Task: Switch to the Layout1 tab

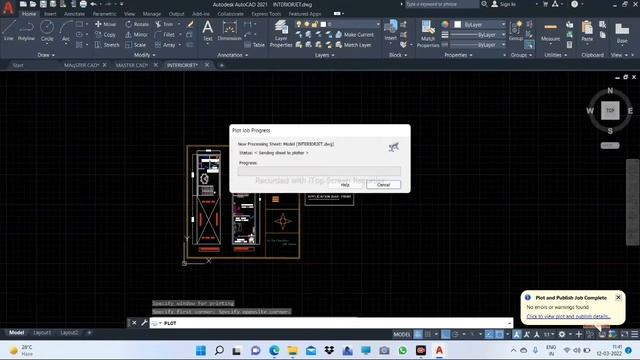Action: pyautogui.click(x=42, y=333)
